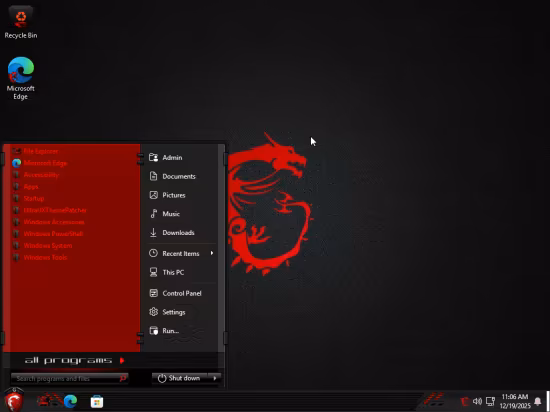The width and height of the screenshot is (550, 412).
Task: Expand the Recent Items submenu arrow
Action: tap(212, 253)
